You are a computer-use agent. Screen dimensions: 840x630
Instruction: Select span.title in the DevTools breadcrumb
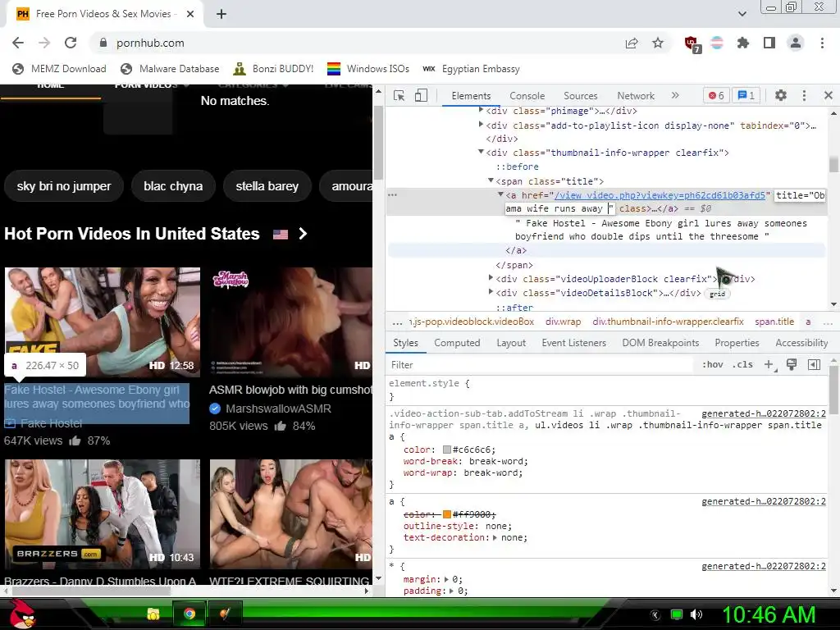point(774,322)
